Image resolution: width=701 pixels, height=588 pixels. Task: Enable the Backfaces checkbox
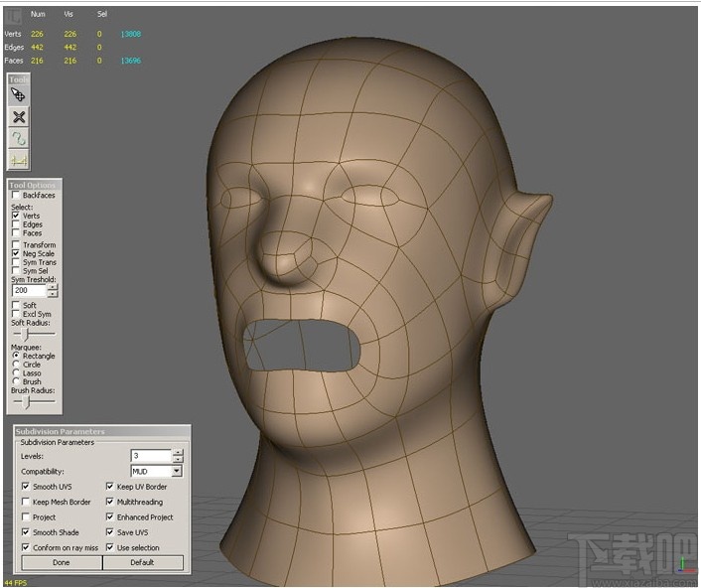16,196
